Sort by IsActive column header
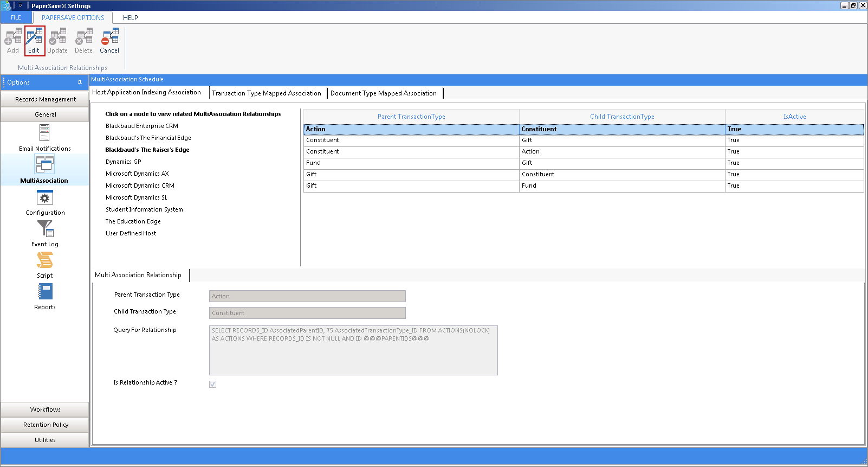Viewport: 868px width, 467px height. pos(794,117)
